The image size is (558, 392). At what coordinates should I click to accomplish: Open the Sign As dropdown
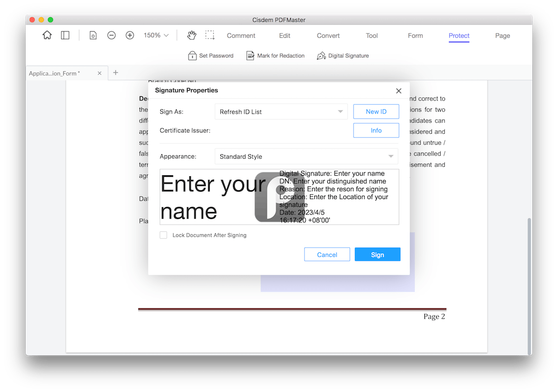tap(281, 112)
